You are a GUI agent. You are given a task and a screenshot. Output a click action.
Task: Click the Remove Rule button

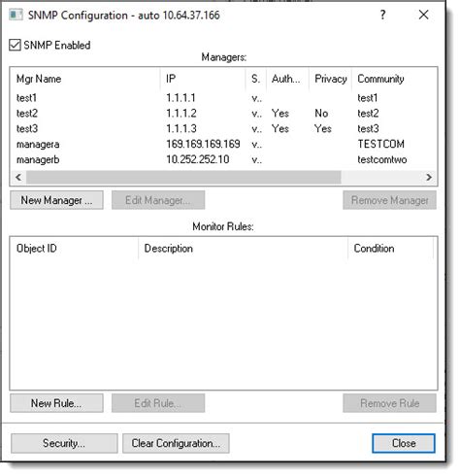389,403
